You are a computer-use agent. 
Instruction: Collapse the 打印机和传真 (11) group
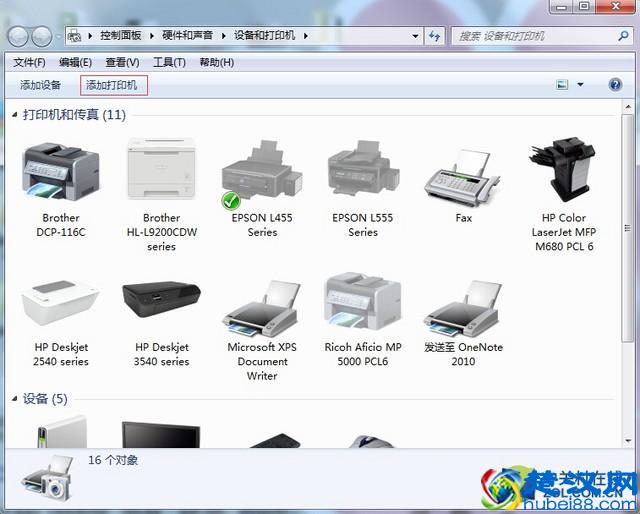15,115
